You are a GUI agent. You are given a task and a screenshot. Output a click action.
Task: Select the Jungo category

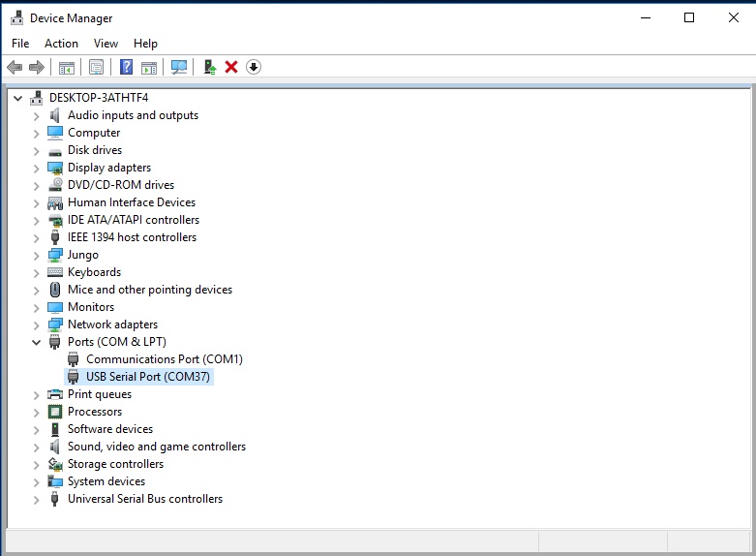click(x=82, y=255)
